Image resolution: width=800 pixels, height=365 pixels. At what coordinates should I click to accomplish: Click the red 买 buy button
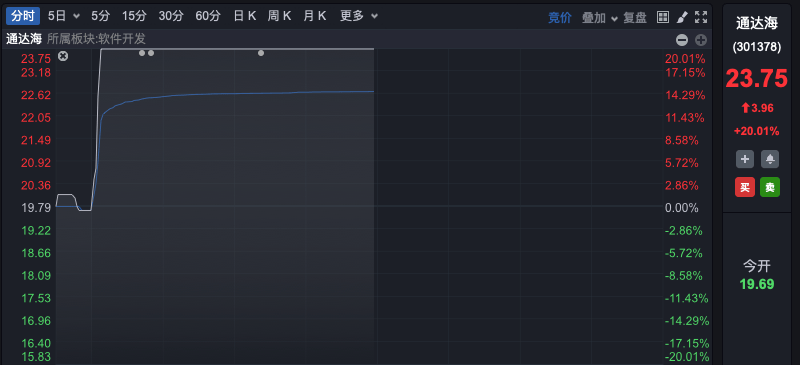coord(744,187)
